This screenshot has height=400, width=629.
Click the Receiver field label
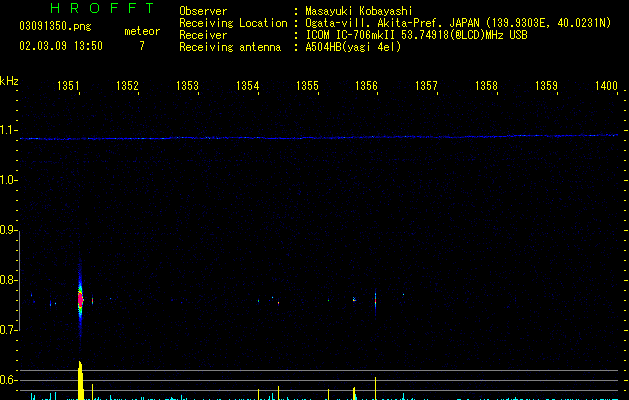coord(203,35)
